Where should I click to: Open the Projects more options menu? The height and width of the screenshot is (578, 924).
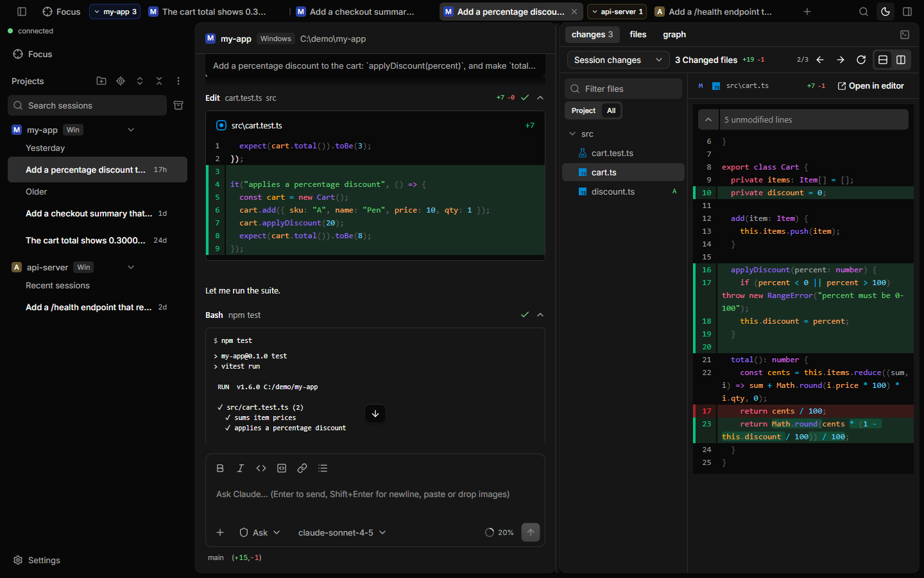[x=178, y=81]
